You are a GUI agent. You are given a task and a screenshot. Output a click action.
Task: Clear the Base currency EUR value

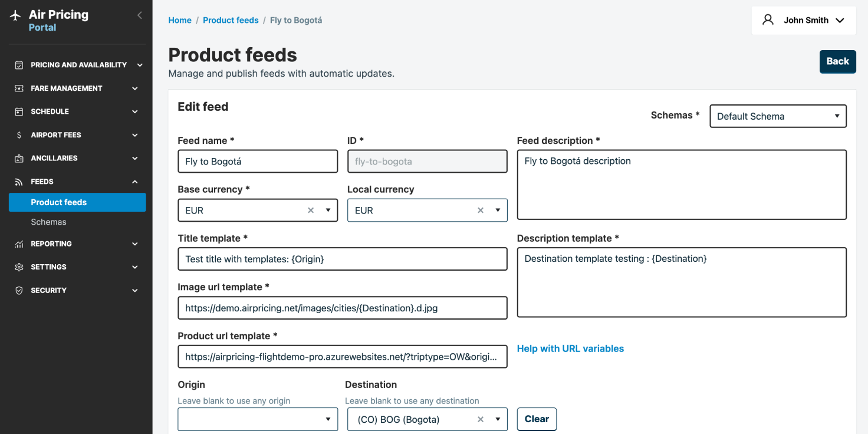[x=311, y=211]
